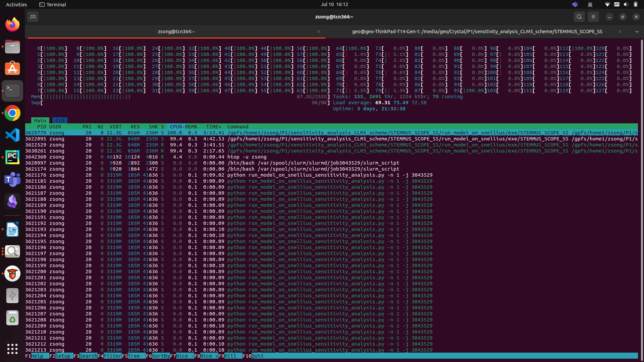Open Visual Studio Code from the dock
This screenshot has width=644, height=362.
click(12, 135)
